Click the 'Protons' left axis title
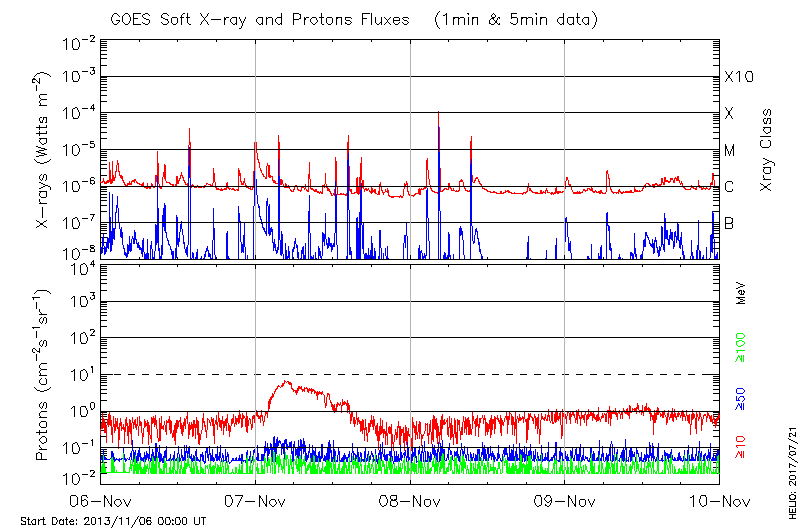800x530 pixels. point(44,375)
